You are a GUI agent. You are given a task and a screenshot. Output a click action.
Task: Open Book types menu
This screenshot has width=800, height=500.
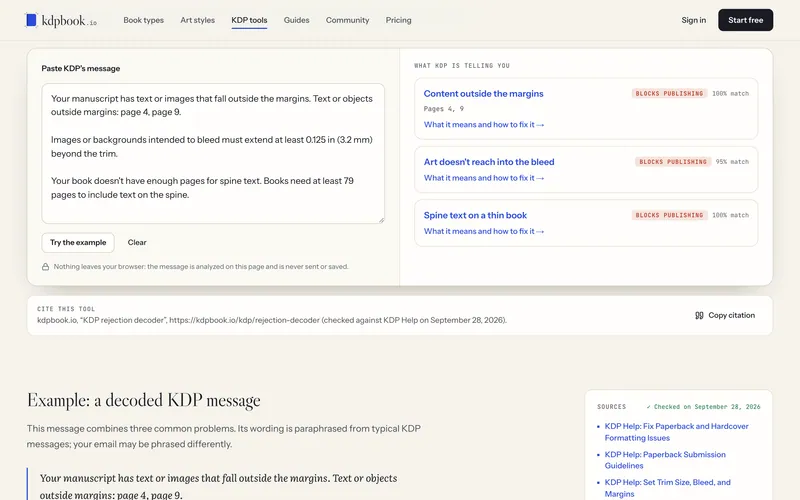(x=143, y=20)
